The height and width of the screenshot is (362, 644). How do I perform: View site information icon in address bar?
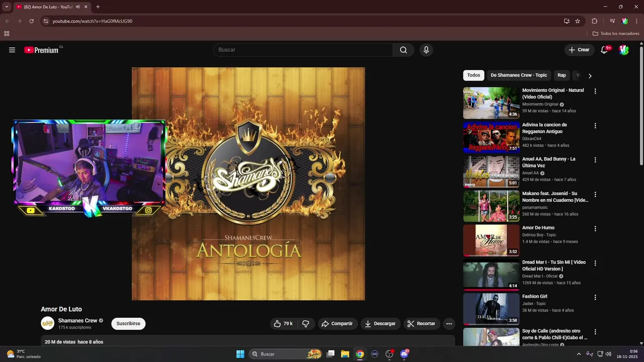coord(46,21)
